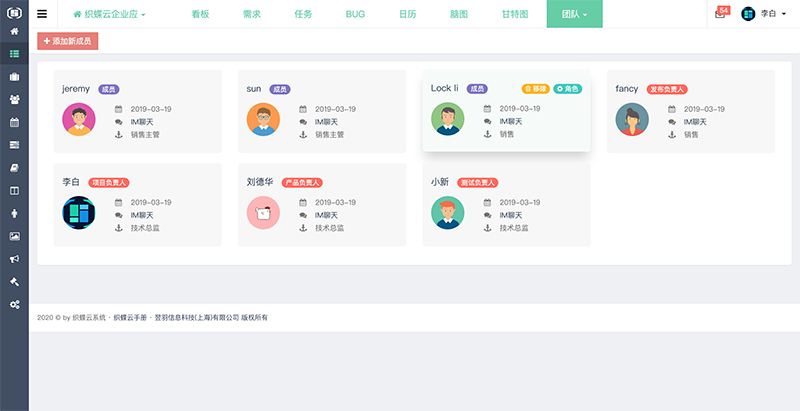800x411 pixels.
Task: Click Lock li's avatar picture
Action: tap(447, 119)
